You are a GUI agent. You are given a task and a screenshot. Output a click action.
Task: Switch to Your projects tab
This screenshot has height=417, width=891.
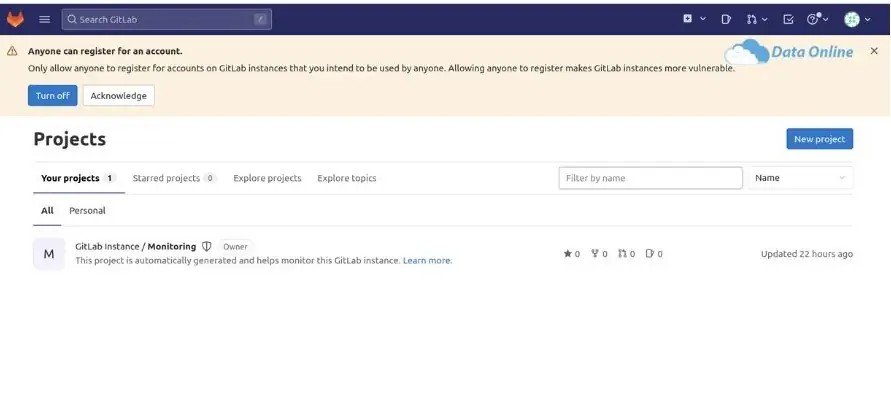[x=79, y=178]
